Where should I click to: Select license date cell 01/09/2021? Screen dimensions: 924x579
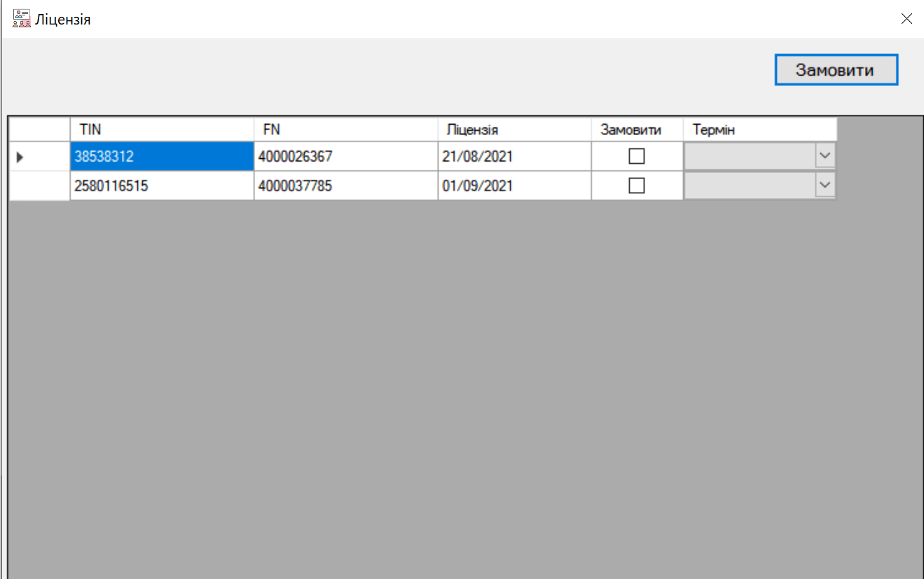(x=514, y=186)
